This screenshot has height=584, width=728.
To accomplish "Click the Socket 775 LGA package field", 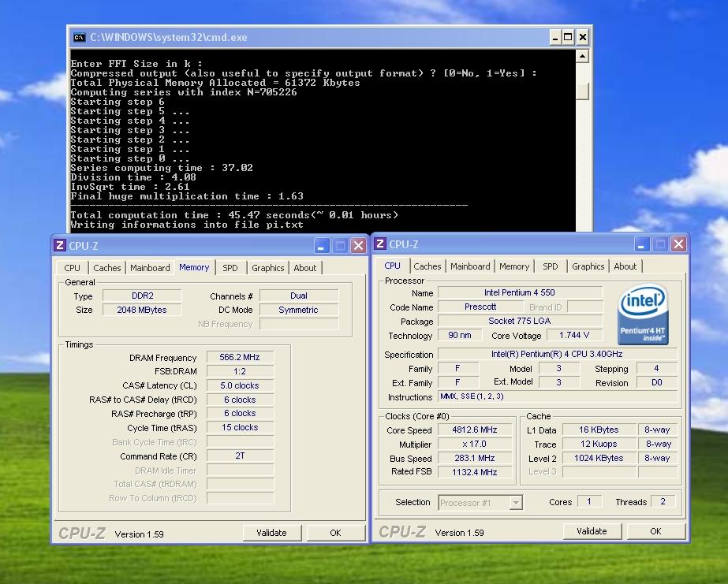I will click(x=520, y=321).
